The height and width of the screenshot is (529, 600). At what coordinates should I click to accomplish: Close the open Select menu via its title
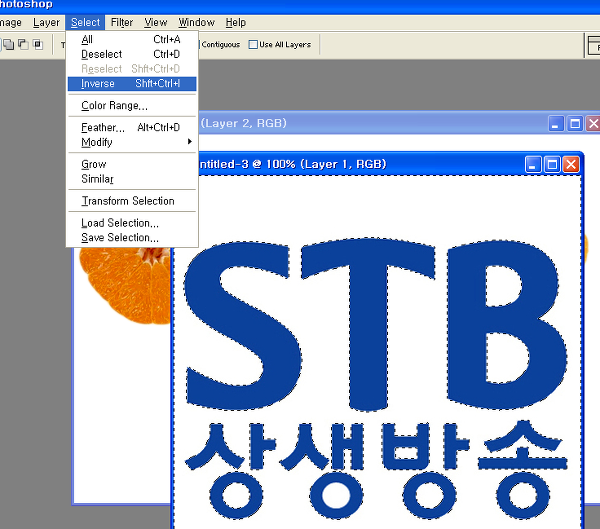click(85, 23)
